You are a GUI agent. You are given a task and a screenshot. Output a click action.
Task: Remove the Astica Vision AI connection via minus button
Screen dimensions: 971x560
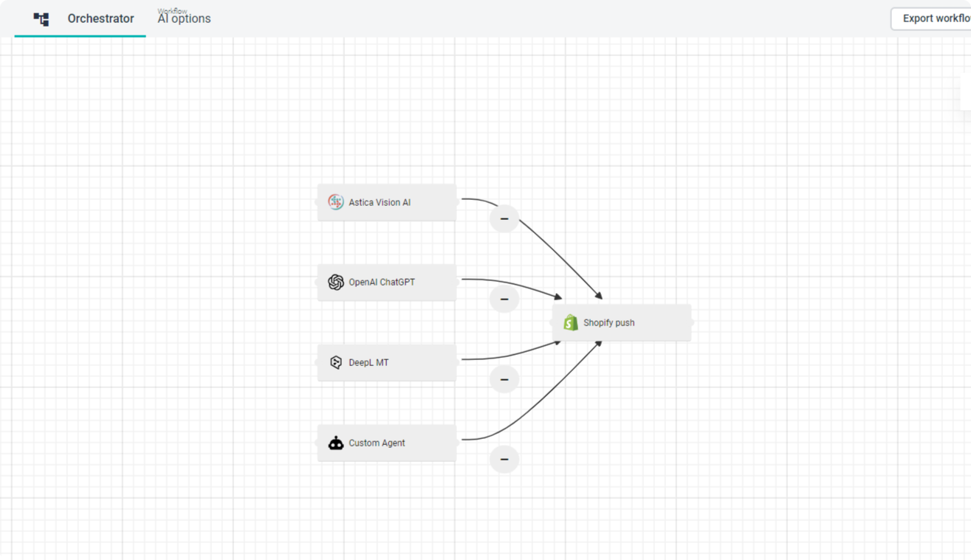click(x=504, y=218)
